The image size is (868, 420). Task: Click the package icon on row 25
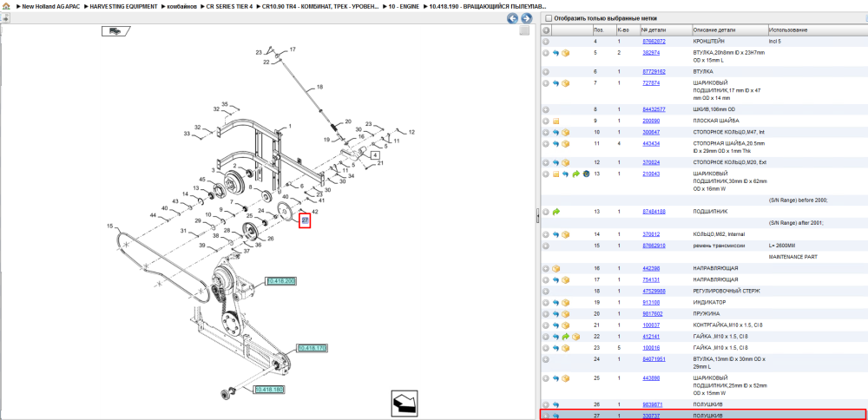click(x=566, y=378)
